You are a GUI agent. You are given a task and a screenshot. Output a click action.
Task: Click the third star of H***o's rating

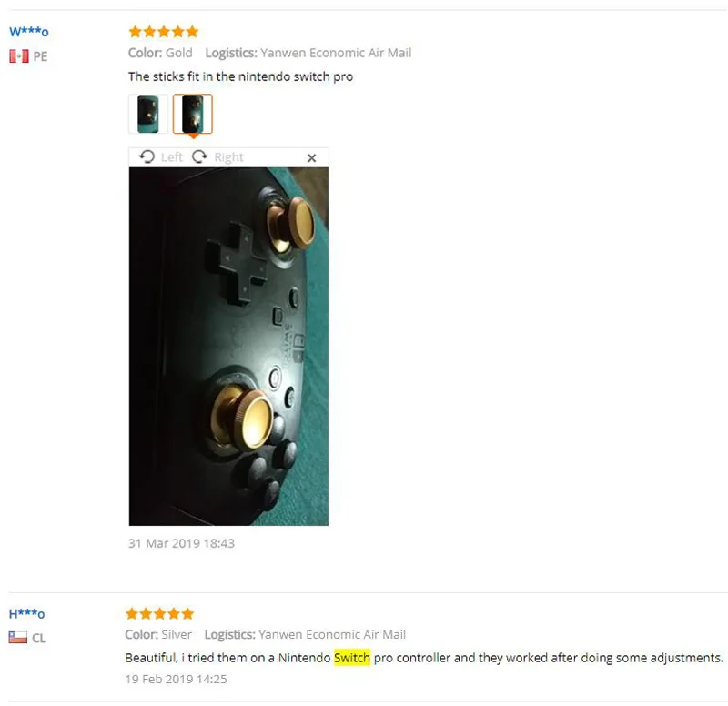(x=160, y=613)
